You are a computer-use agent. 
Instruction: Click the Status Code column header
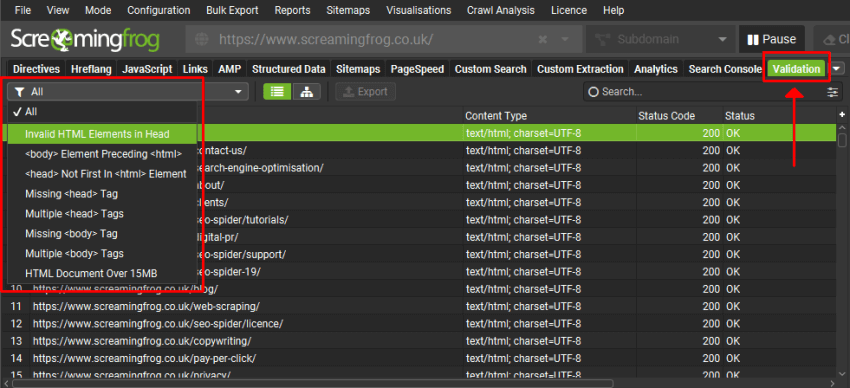[x=679, y=116]
